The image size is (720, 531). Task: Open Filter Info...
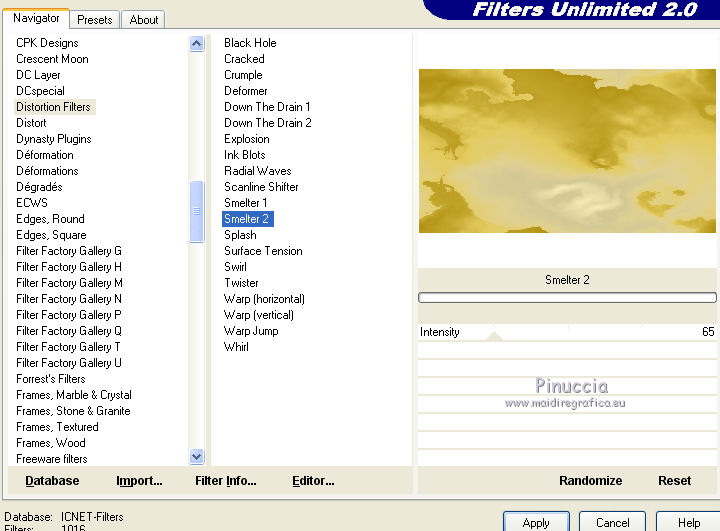[x=225, y=480]
